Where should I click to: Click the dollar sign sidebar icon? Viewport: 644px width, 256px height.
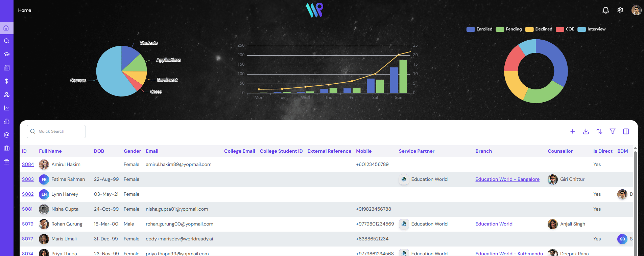point(6,81)
